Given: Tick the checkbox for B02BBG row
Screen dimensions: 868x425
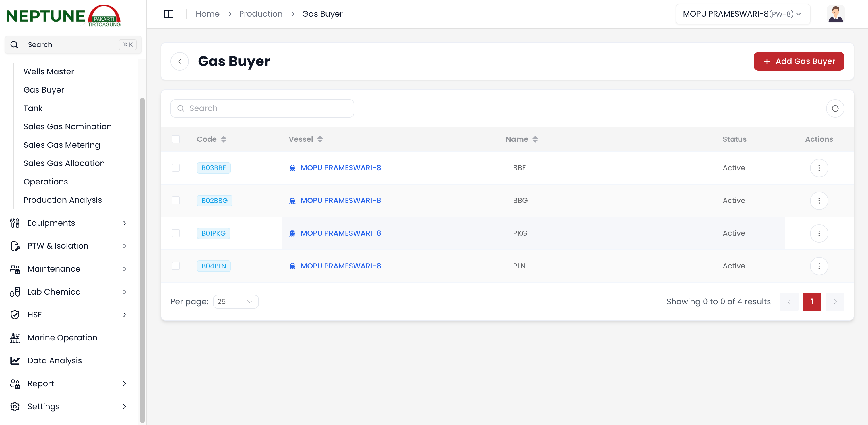Looking at the screenshot, I should tap(176, 200).
